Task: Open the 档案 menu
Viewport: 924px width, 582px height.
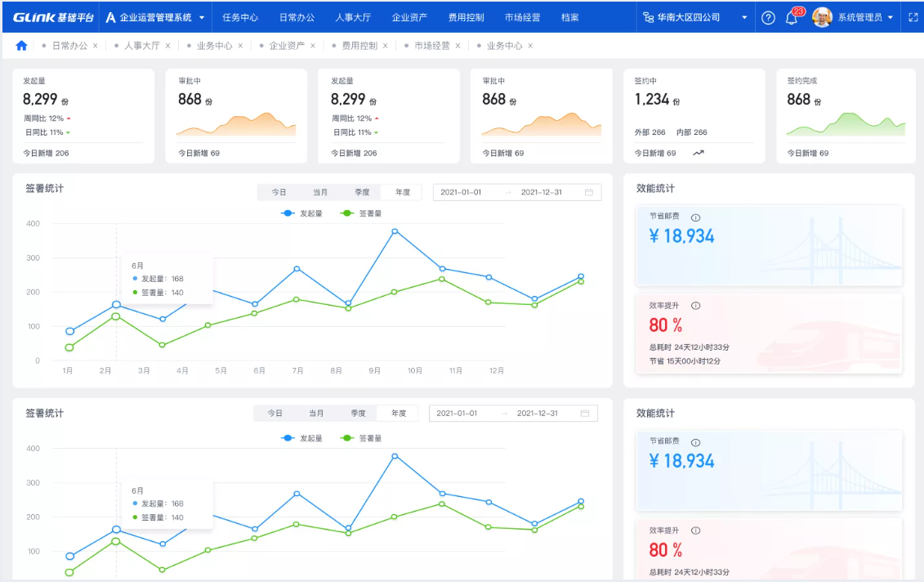Action: [569, 18]
